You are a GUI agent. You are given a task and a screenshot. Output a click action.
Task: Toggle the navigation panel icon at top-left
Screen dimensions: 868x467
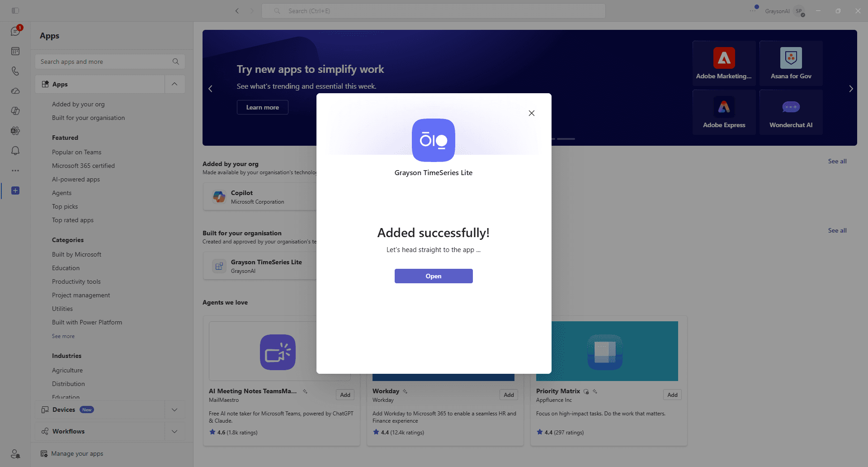click(x=15, y=10)
